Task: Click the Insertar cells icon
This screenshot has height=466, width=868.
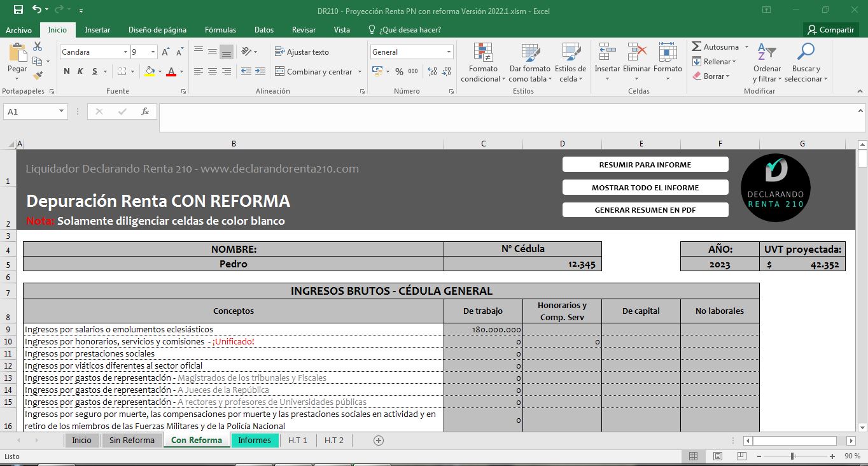Action: pyautogui.click(x=607, y=52)
